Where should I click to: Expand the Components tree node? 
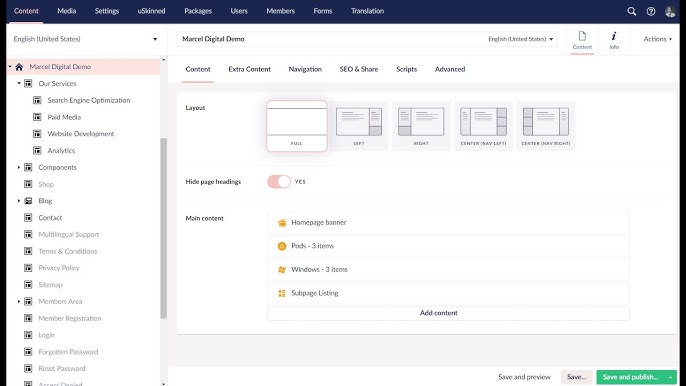pyautogui.click(x=19, y=167)
